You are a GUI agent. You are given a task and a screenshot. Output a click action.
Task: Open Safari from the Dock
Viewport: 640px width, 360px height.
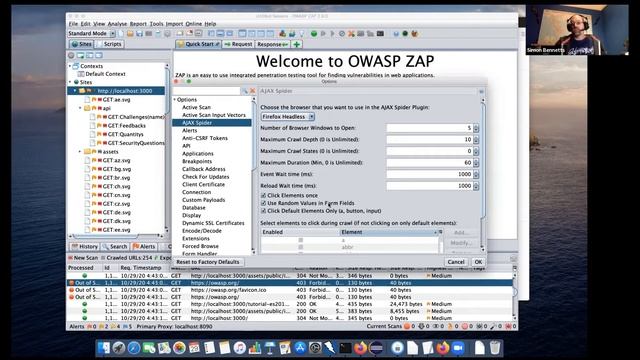(x=134, y=348)
